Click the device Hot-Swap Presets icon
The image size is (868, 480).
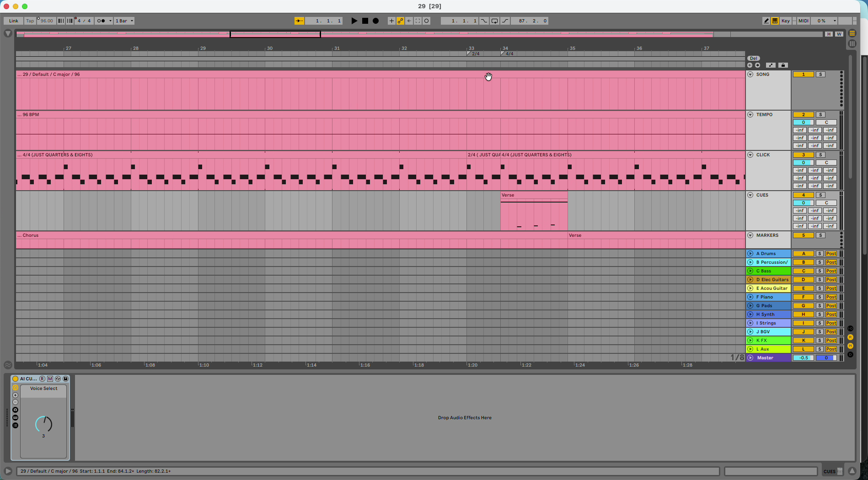pyautogui.click(x=58, y=379)
